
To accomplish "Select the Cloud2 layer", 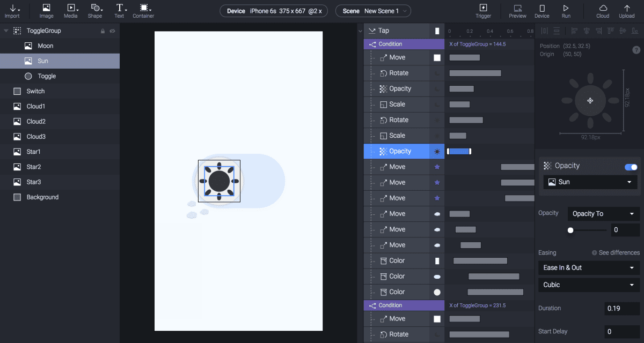I will click(60, 121).
